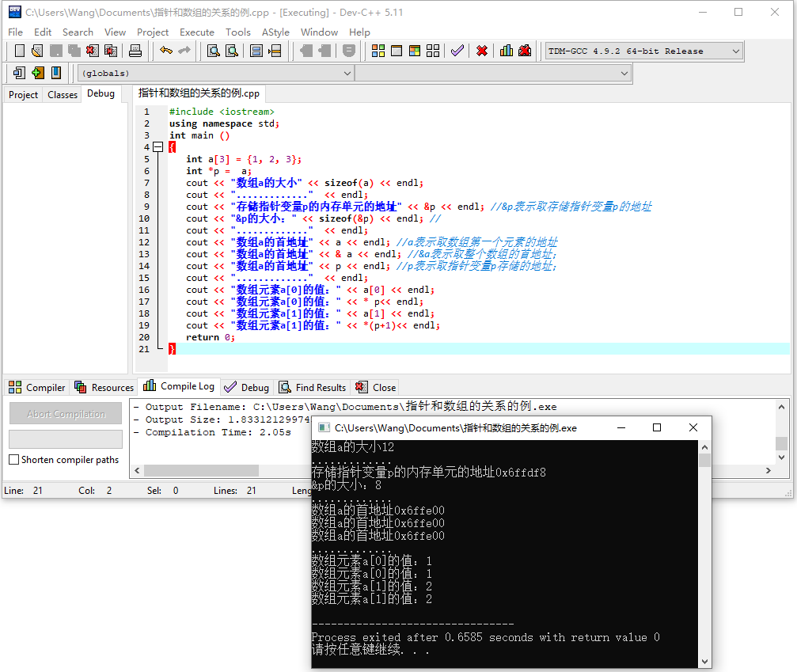Switch to the Debug side panel tab
Image resolution: width=797 pixels, height=672 pixels.
101,93
